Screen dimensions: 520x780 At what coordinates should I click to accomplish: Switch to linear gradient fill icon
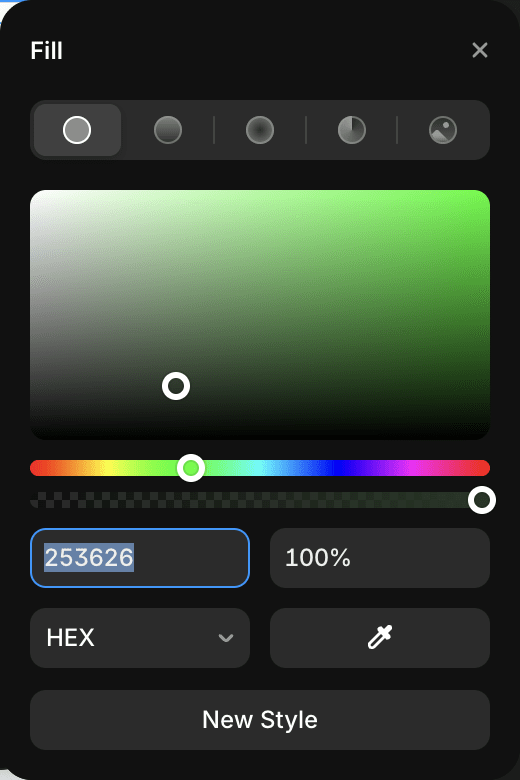click(168, 130)
